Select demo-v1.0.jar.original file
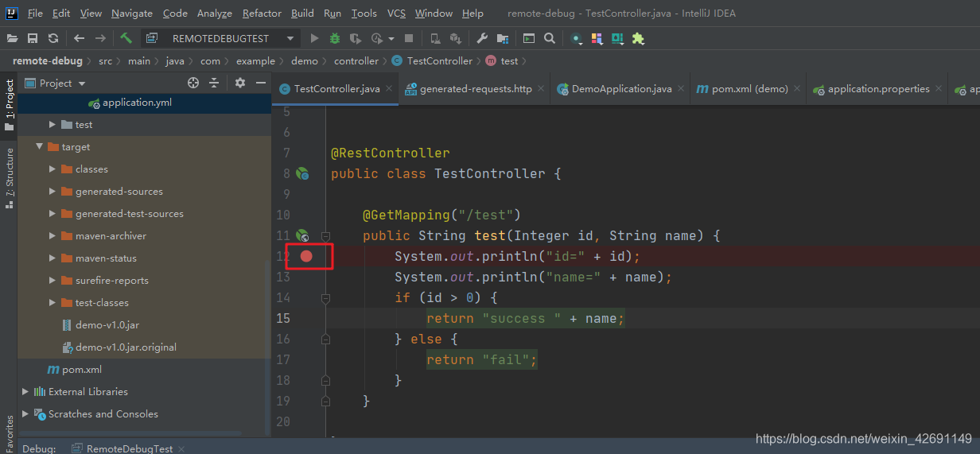Screen dimensions: 980x454 pyautogui.click(x=126, y=347)
